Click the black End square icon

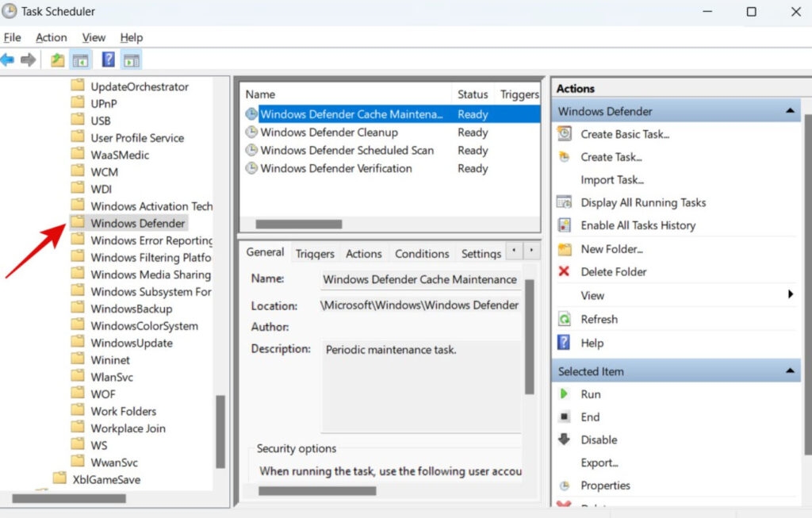pos(565,416)
